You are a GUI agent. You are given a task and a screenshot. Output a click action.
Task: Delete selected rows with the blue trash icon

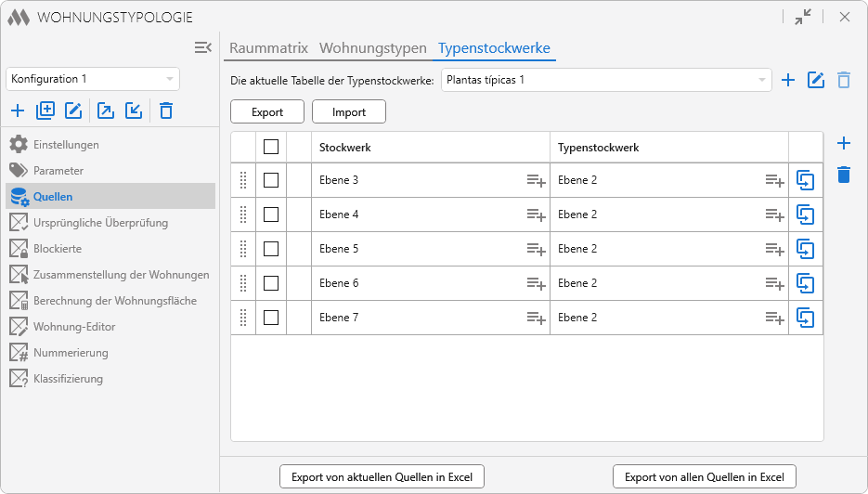point(843,175)
